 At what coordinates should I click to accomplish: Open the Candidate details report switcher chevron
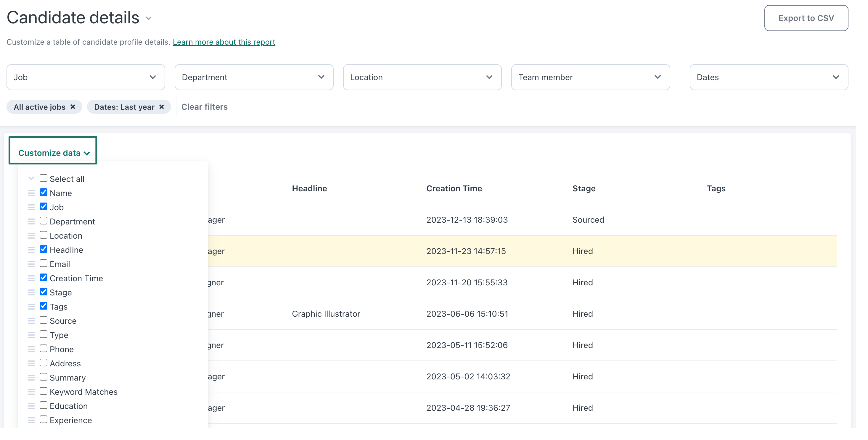pos(149,19)
